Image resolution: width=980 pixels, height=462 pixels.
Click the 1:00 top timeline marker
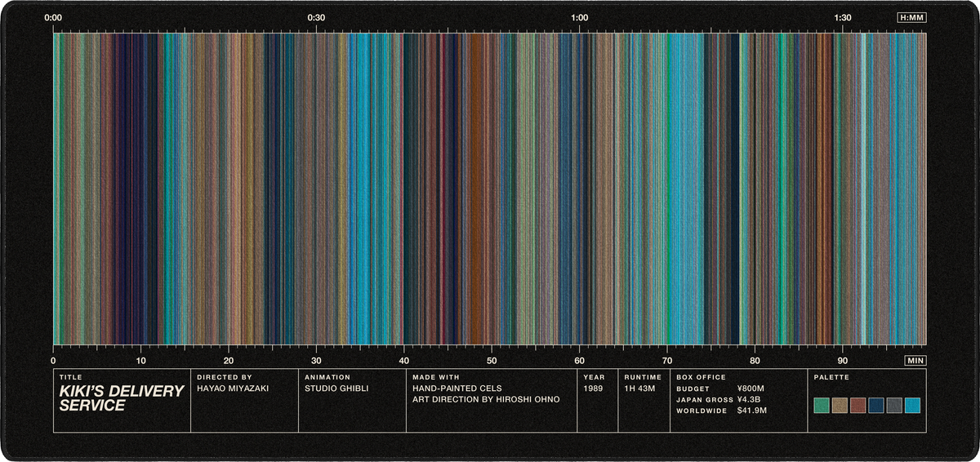(579, 17)
